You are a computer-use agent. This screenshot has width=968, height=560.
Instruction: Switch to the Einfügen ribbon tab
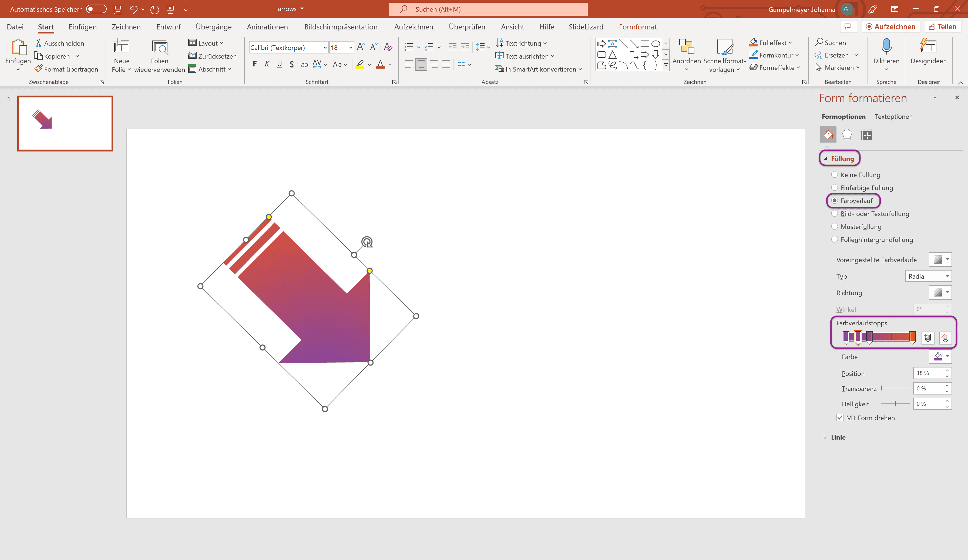82,27
